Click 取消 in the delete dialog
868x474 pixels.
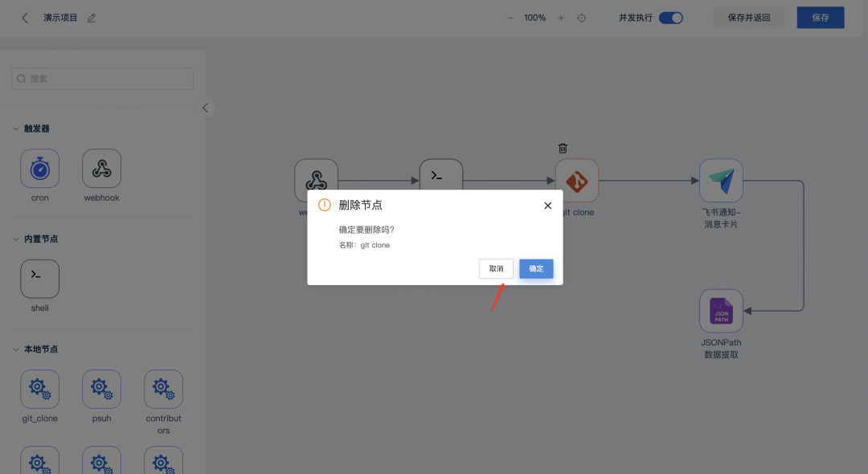point(496,269)
